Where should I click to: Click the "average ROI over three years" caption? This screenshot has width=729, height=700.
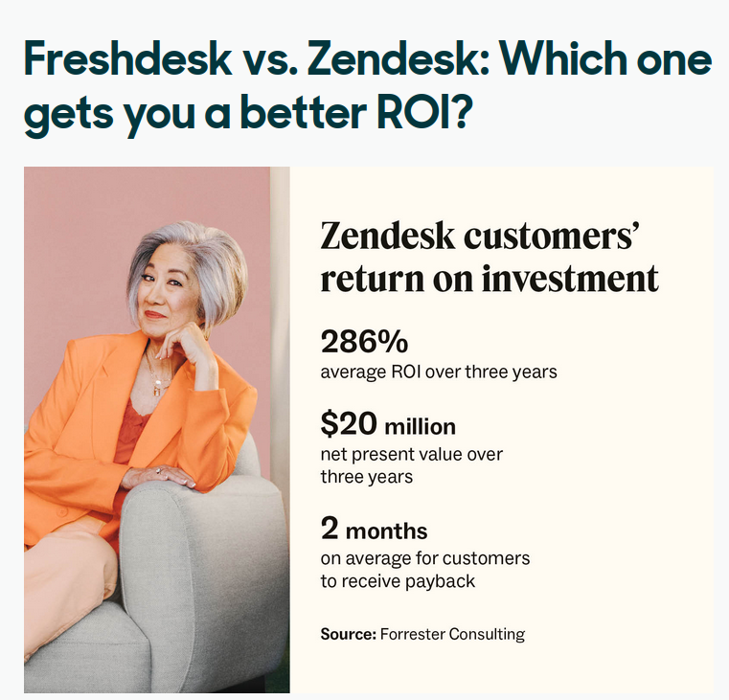tap(439, 371)
